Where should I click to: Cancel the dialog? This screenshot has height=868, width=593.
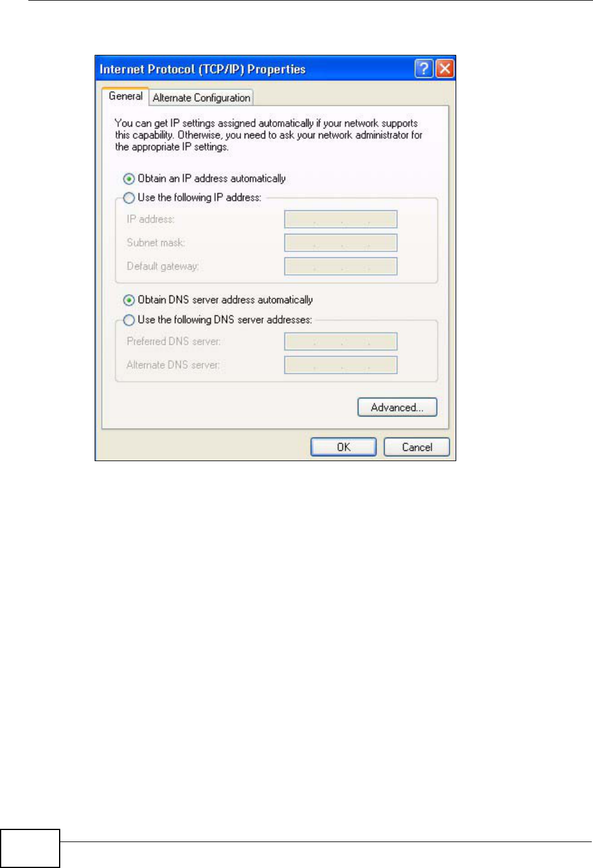417,447
